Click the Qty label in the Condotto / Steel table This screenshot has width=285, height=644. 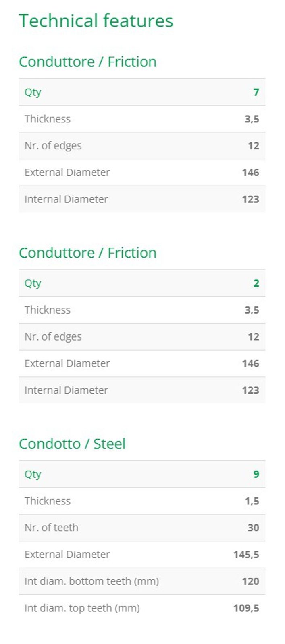coord(33,474)
